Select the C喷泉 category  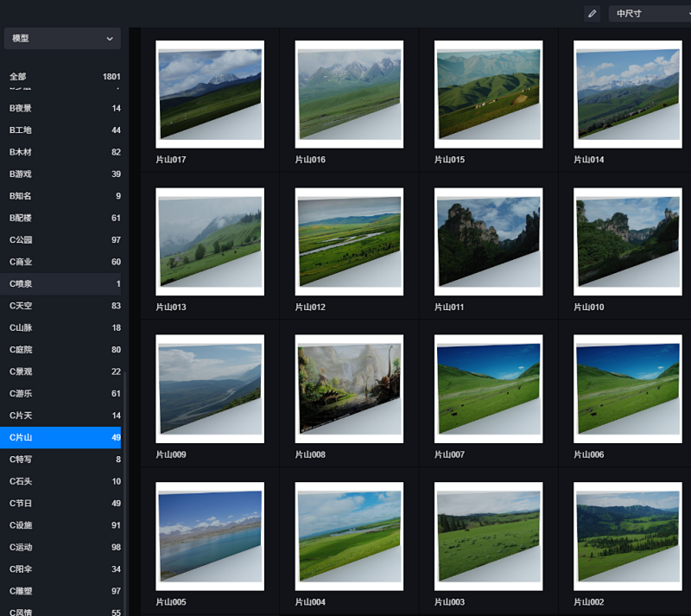[x=60, y=284]
